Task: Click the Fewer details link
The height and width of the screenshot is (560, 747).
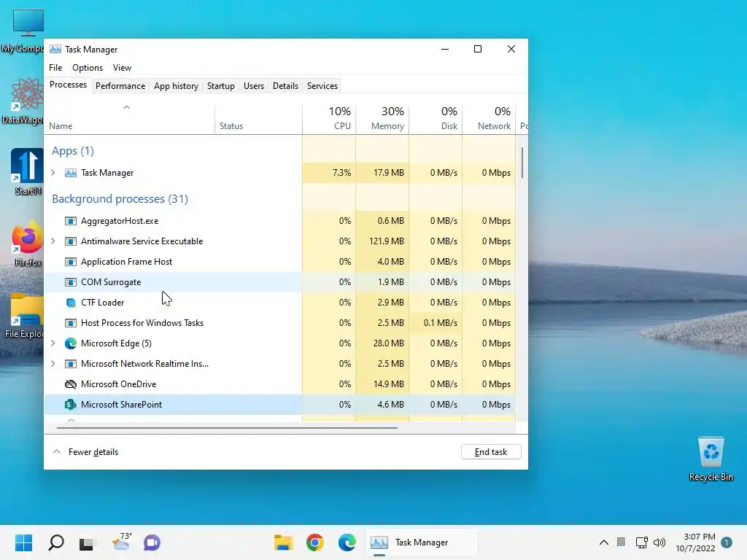Action: click(93, 452)
